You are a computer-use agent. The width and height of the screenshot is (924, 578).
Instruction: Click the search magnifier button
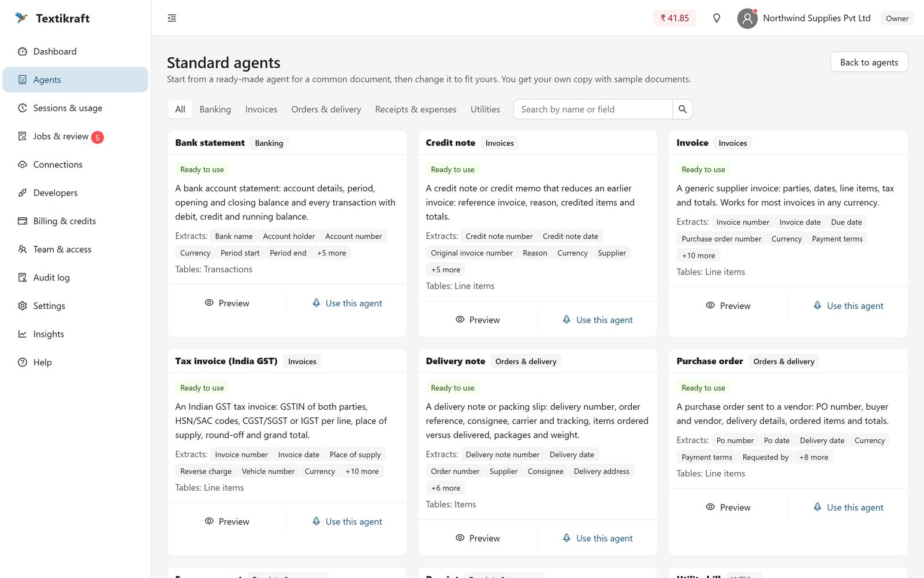tap(683, 109)
